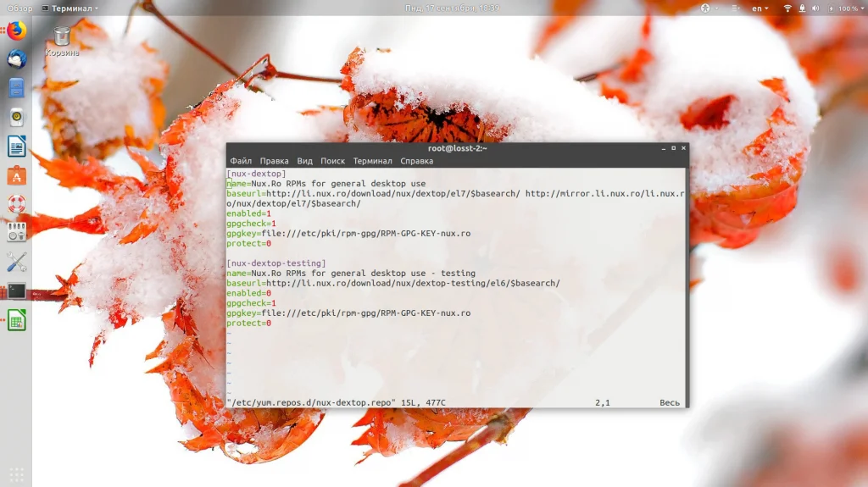Open the date and time calendar
Image resolution: width=868 pixels, height=487 pixels.
pyautogui.click(x=452, y=8)
